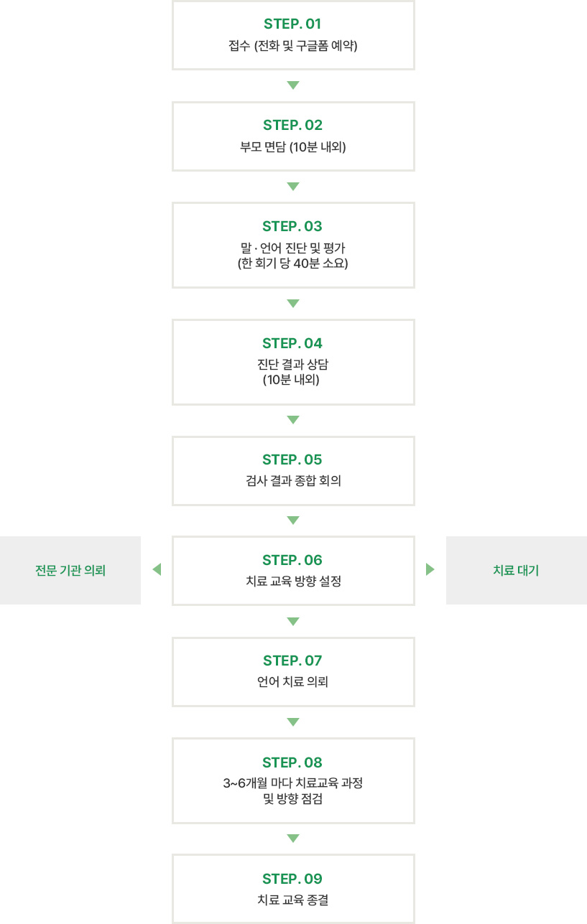The height and width of the screenshot is (924, 587).
Task: Select the STEP. 04 진단 결과 상담 box
Action: point(293,362)
